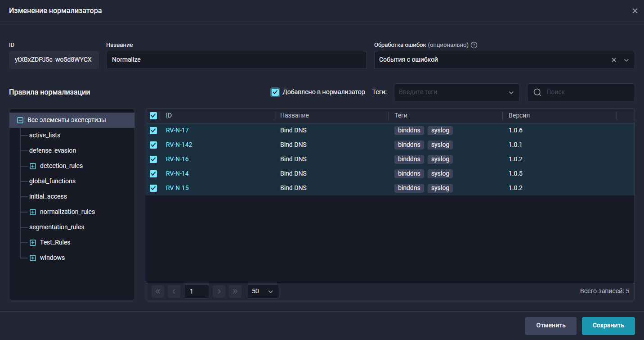Screen dimensions: 644x340
Task: Open the RV-N-17 rule link
Action: tap(177, 131)
